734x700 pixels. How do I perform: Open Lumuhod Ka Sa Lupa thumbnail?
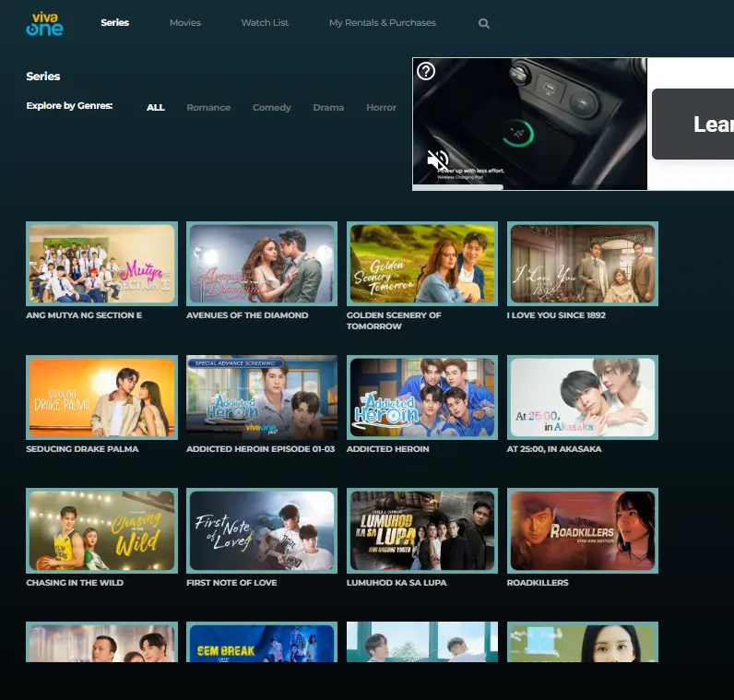click(422, 530)
